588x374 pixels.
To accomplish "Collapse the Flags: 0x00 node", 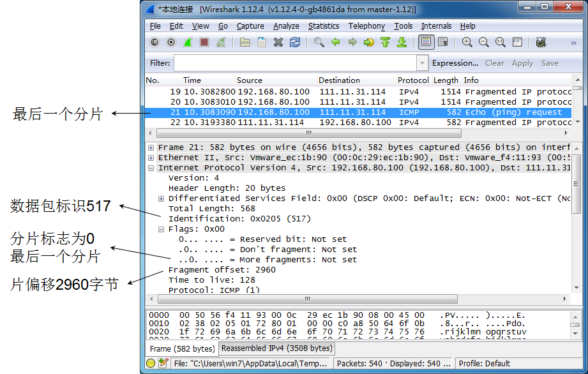I will (161, 229).
